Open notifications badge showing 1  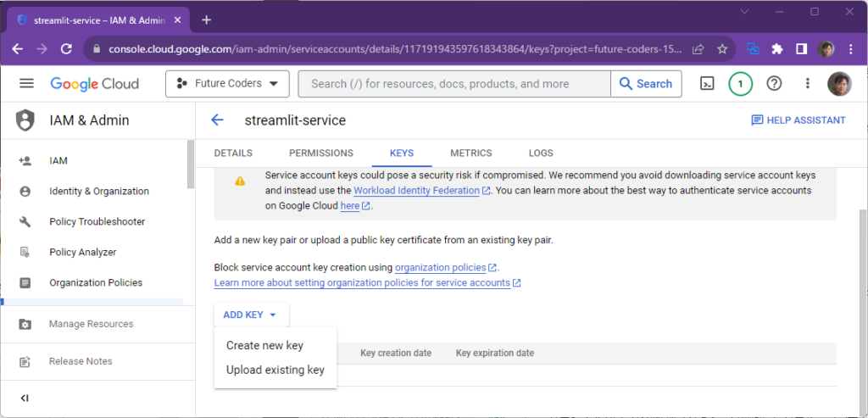click(740, 84)
